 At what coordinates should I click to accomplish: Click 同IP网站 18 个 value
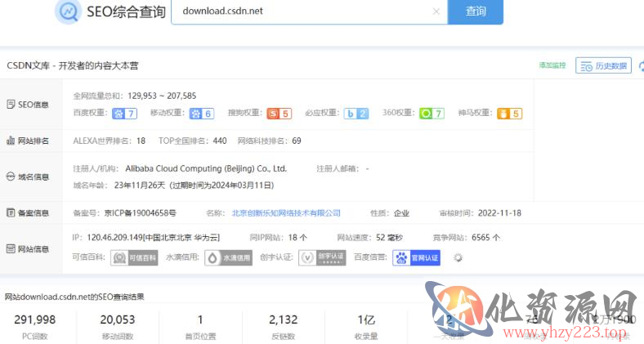(x=297, y=237)
